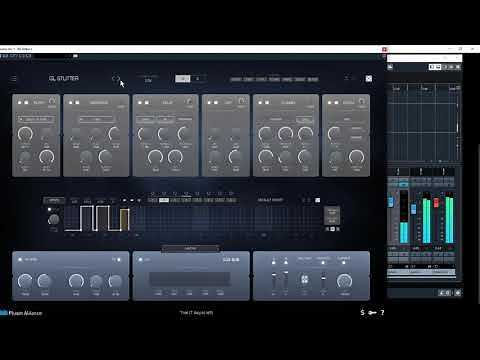Click the knob icon in the third effect module header

(x=190, y=101)
